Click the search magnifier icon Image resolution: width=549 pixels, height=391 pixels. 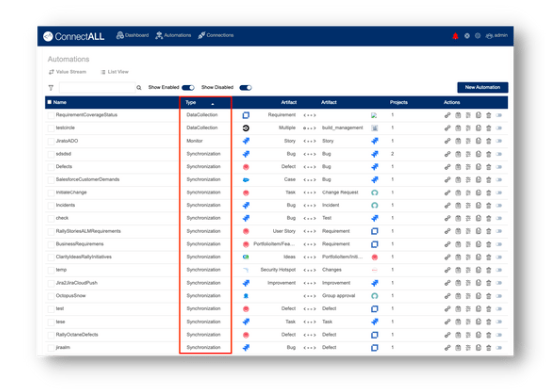point(139,88)
